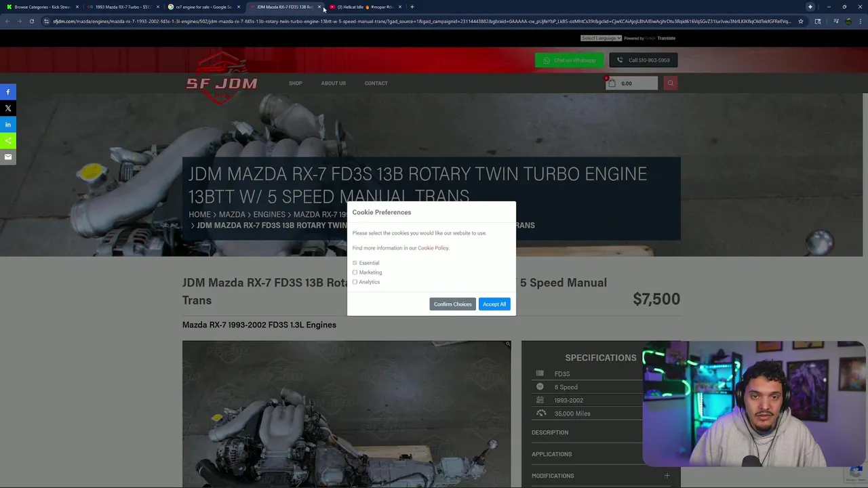Screen dimensions: 868x488
Task: Open the browser profile avatar
Action: pyautogui.click(x=848, y=21)
